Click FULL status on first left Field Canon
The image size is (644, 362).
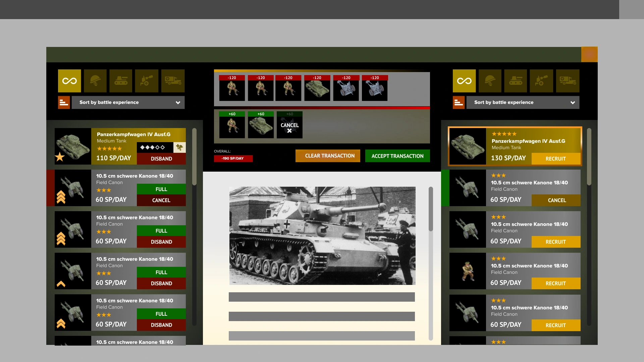coord(161,189)
